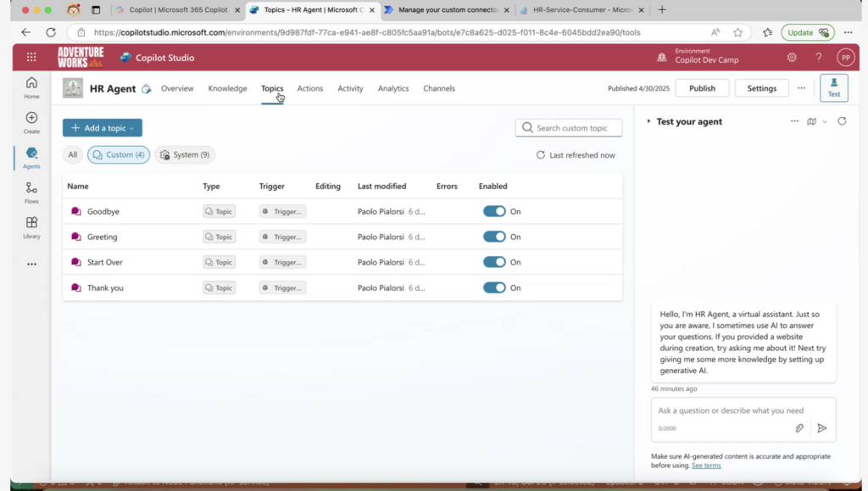
Task: Click the icon beside the HR Agent name
Action: click(x=146, y=88)
